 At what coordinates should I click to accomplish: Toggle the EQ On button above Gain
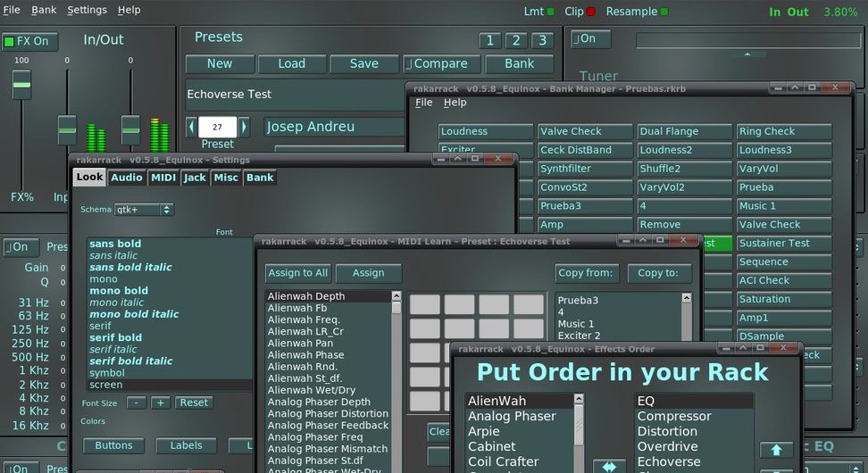(x=21, y=246)
